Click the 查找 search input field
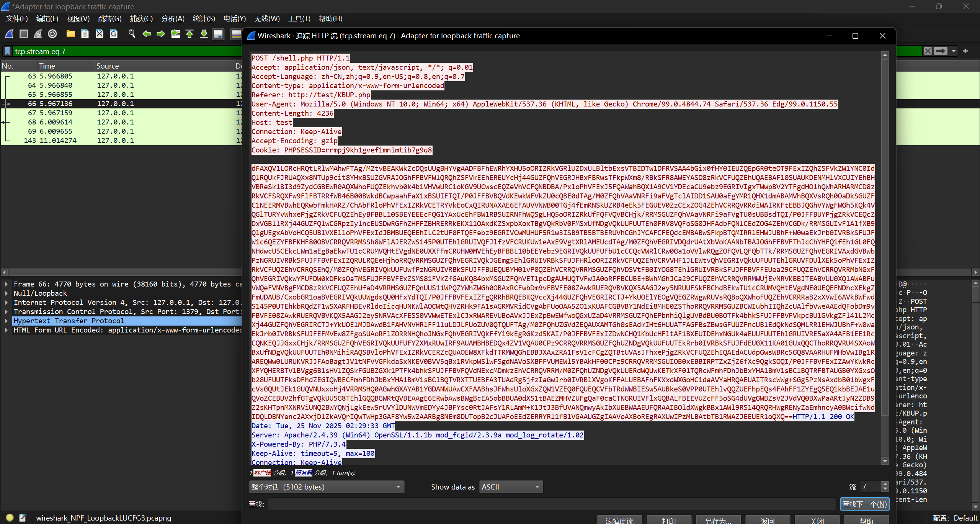This screenshot has height=524, width=980. point(551,504)
